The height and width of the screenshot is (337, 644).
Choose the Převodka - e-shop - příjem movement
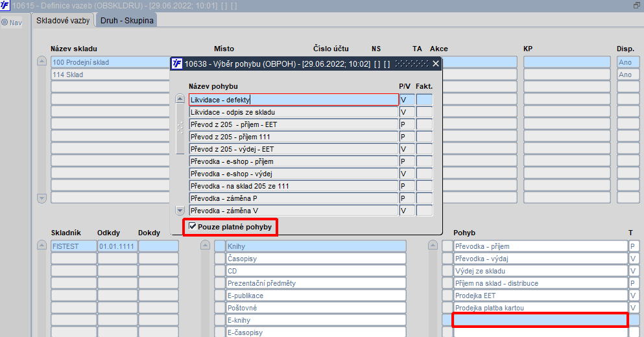point(294,161)
